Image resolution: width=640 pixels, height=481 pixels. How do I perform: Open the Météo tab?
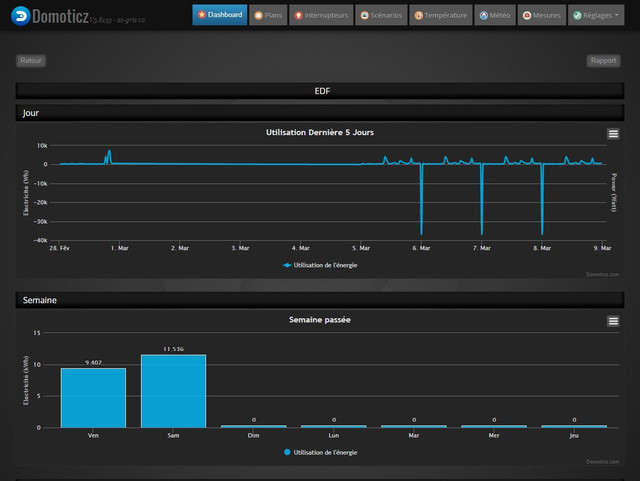(x=495, y=15)
